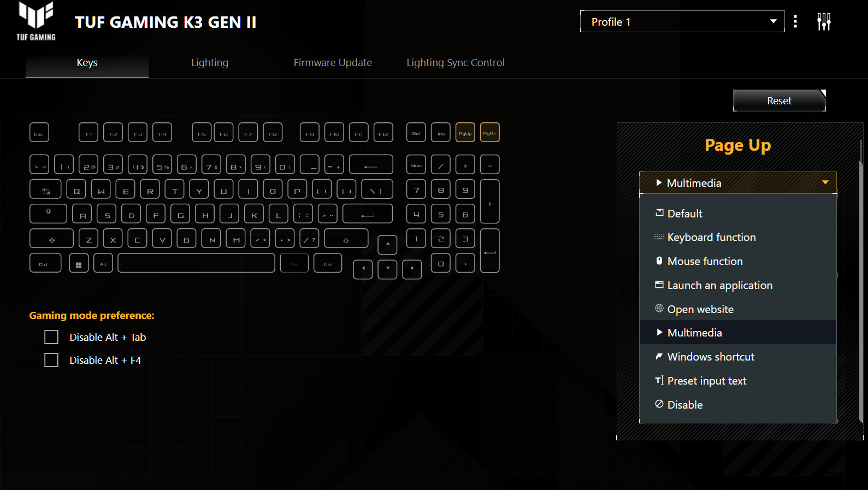Image resolution: width=868 pixels, height=490 pixels.
Task: Open the mixer settings icon at top right
Action: (824, 22)
